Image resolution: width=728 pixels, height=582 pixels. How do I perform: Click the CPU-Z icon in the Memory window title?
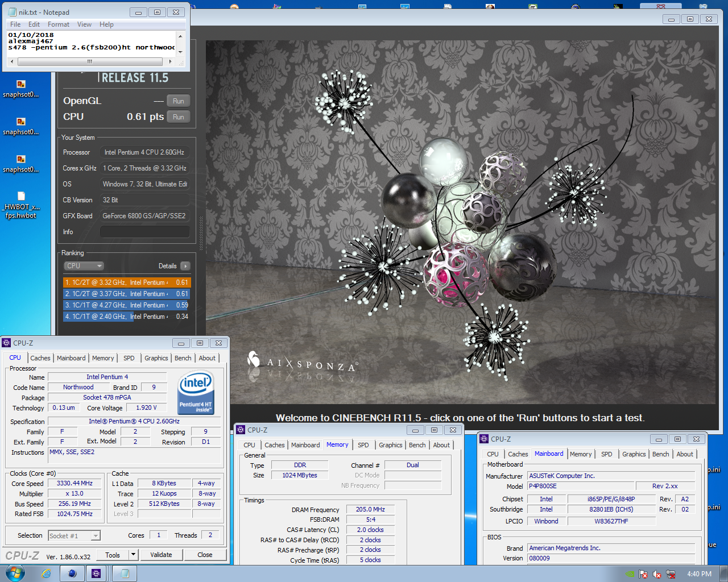click(x=241, y=430)
